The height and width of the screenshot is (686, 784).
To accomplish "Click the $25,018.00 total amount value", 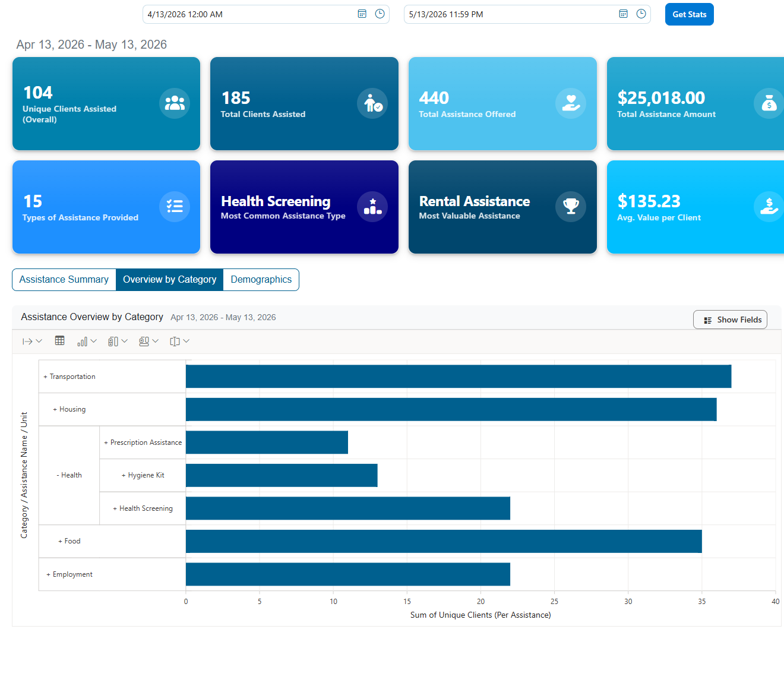I will point(661,98).
